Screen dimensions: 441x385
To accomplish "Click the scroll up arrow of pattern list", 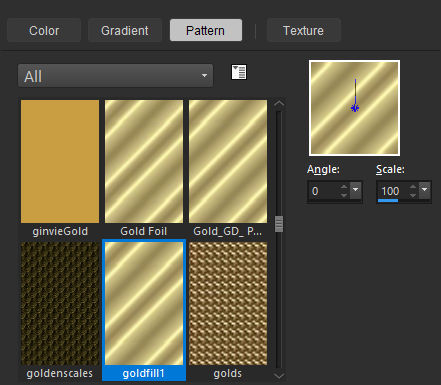I will click(279, 104).
